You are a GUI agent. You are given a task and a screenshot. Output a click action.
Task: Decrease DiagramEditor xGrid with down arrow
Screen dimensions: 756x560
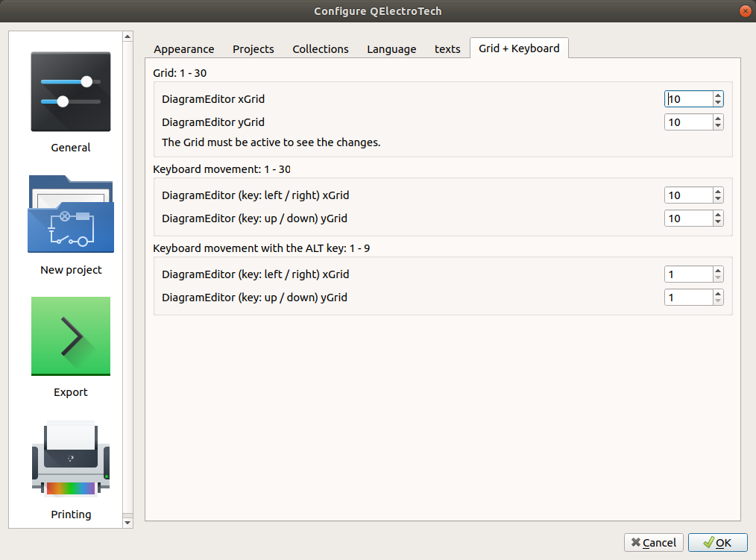718,103
